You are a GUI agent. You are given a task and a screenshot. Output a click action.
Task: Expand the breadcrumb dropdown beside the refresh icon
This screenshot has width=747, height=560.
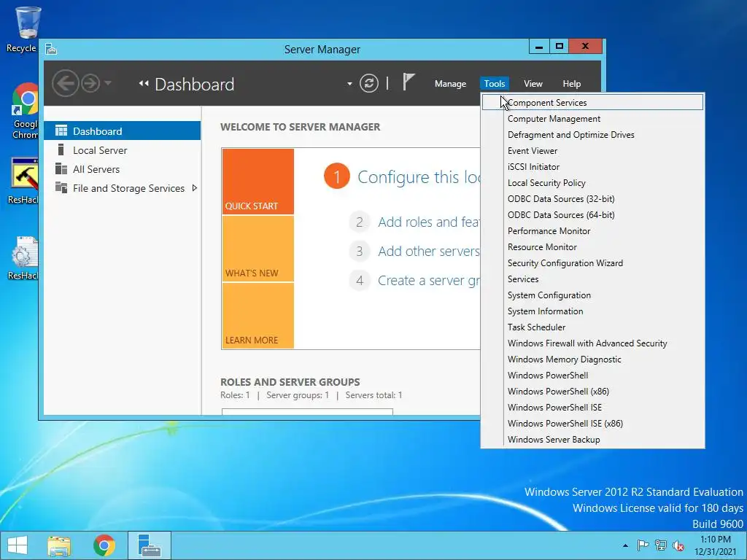point(349,84)
